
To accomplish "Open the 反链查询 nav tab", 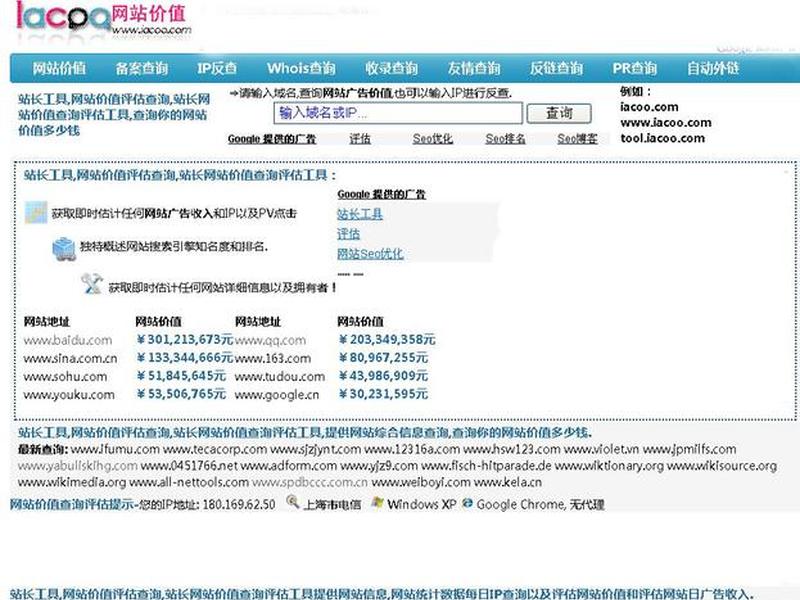I will click(x=556, y=68).
